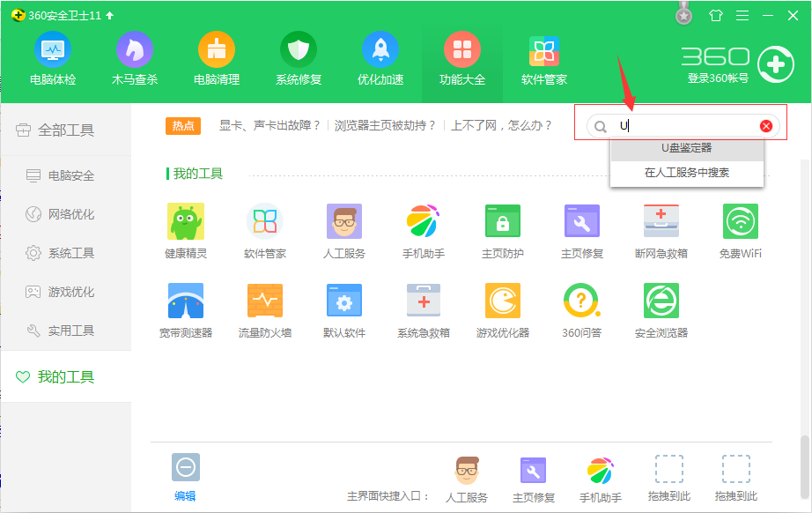Open 断网急救箱 tool

[x=661, y=231]
